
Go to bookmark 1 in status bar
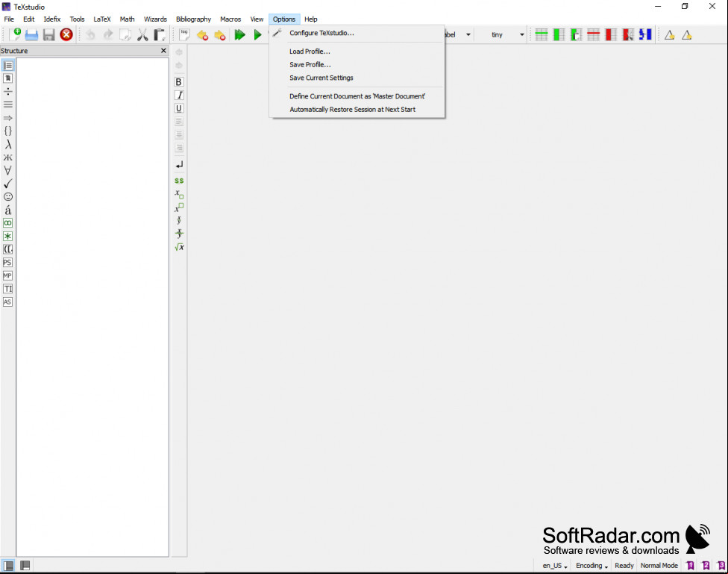pyautogui.click(x=691, y=565)
